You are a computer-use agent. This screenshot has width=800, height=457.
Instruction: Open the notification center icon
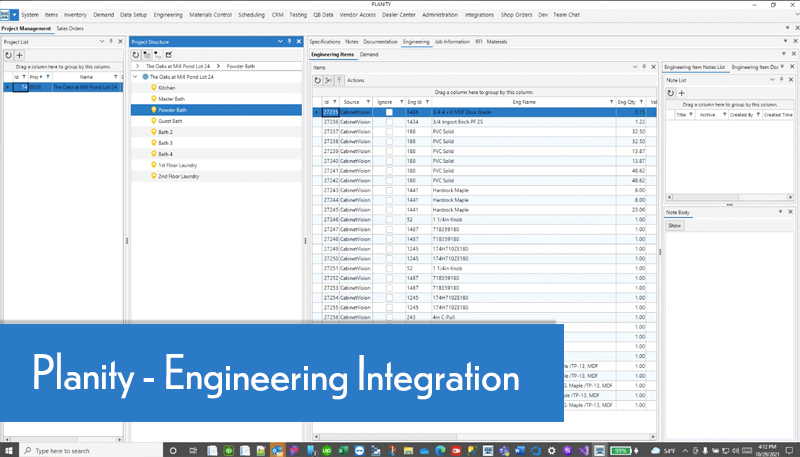point(789,450)
